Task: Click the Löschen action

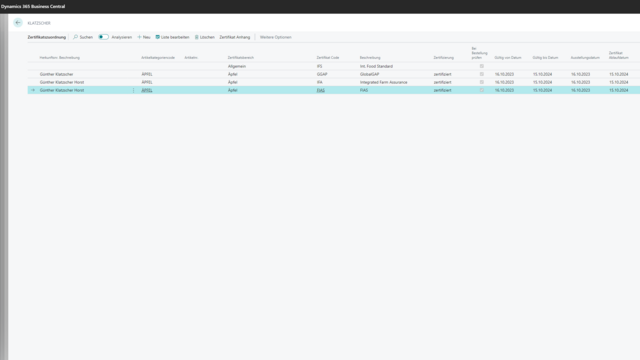Action: [x=204, y=37]
